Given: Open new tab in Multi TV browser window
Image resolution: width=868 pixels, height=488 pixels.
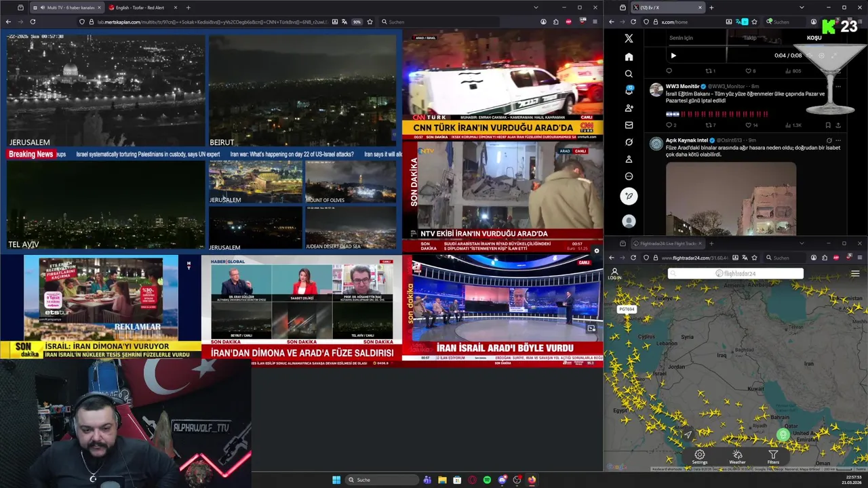Looking at the screenshot, I should click(188, 7).
